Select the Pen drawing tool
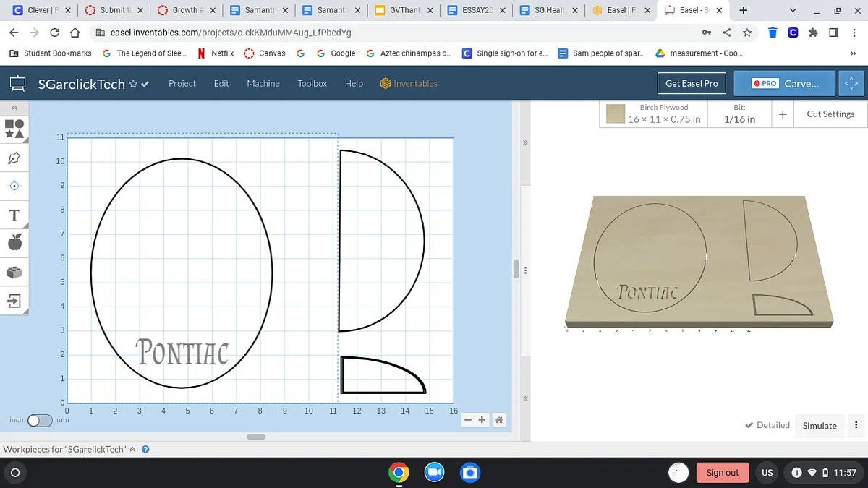 pyautogui.click(x=14, y=158)
